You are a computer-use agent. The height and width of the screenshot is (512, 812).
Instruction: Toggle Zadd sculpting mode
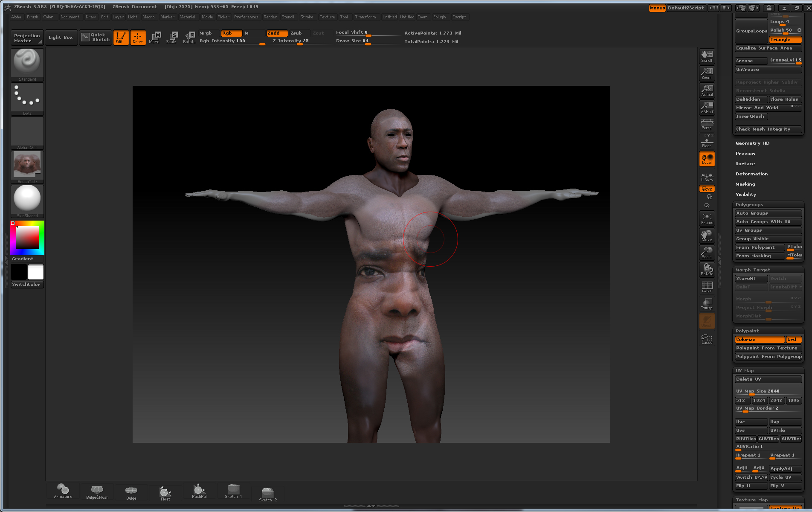276,33
